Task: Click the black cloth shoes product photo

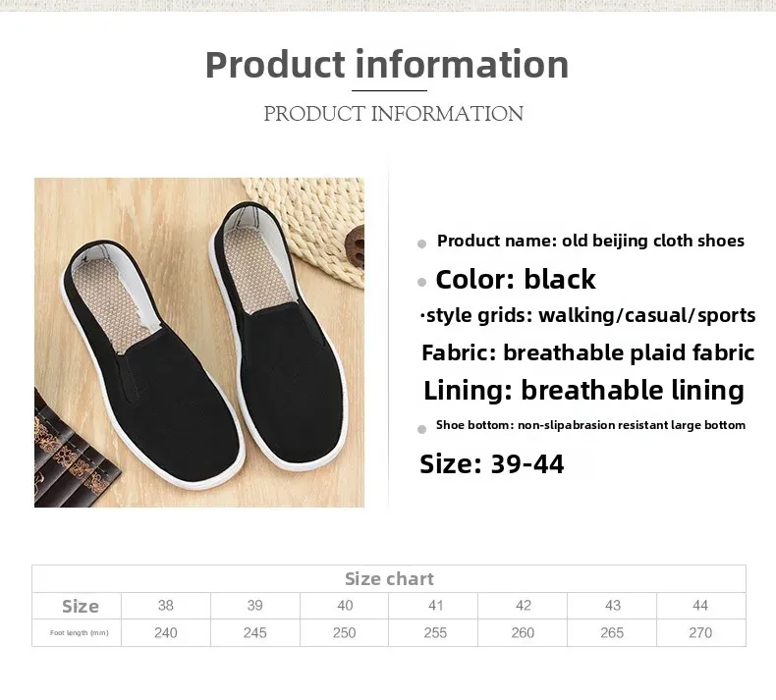Action: tap(199, 342)
